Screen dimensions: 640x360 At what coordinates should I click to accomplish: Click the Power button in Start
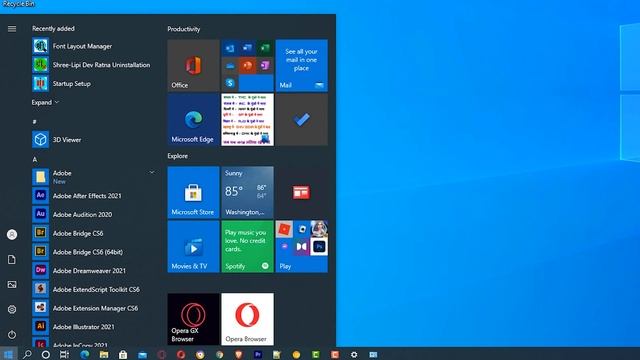12,335
